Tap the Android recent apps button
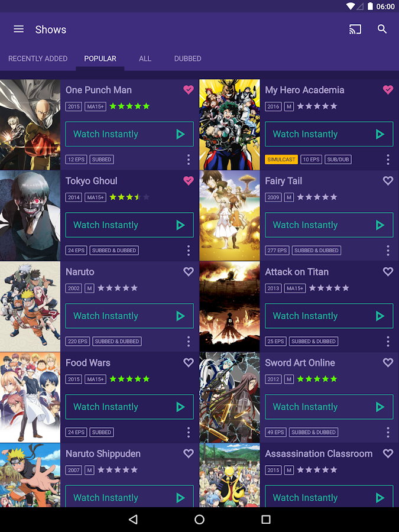 click(x=266, y=519)
